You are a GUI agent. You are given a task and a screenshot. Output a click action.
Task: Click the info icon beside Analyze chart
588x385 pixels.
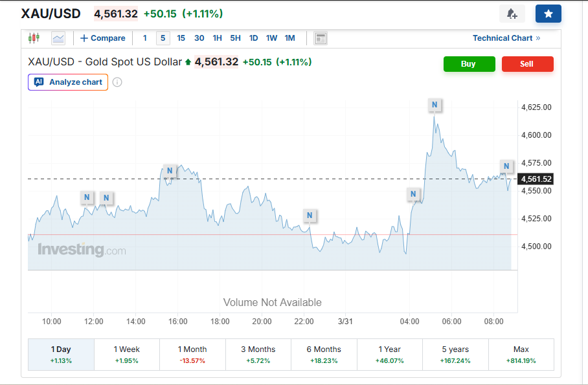coord(117,82)
